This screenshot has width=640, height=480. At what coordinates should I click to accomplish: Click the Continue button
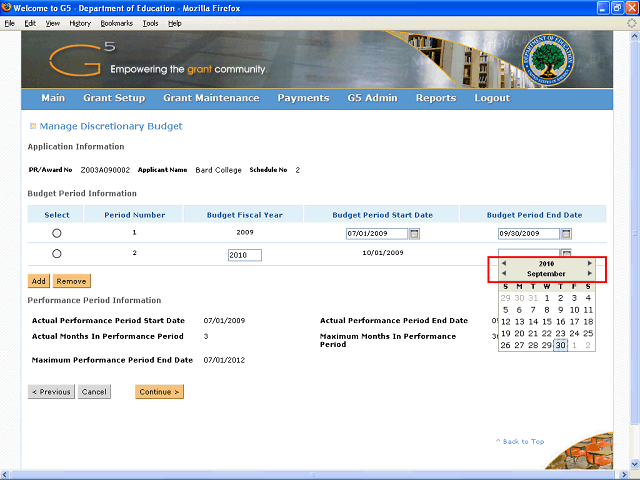pos(159,392)
